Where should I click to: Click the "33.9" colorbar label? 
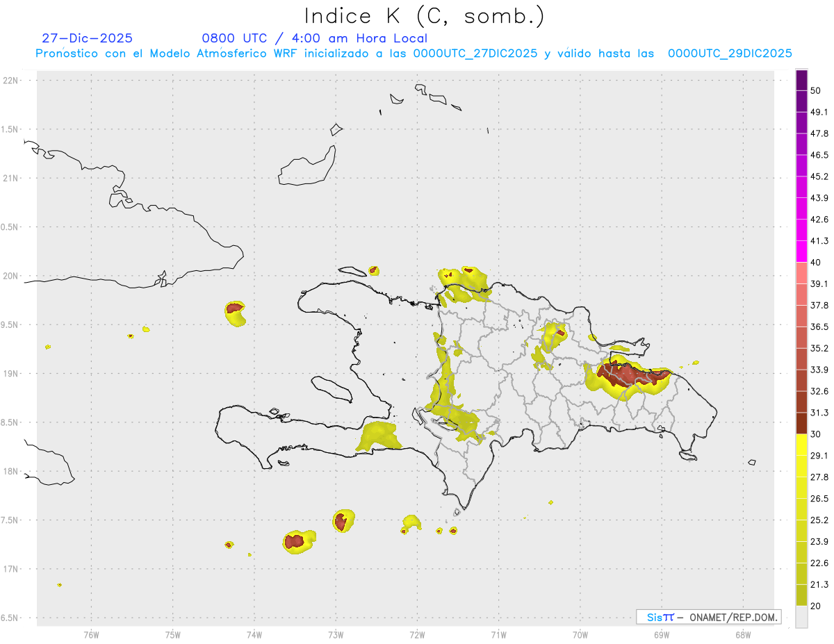click(819, 370)
